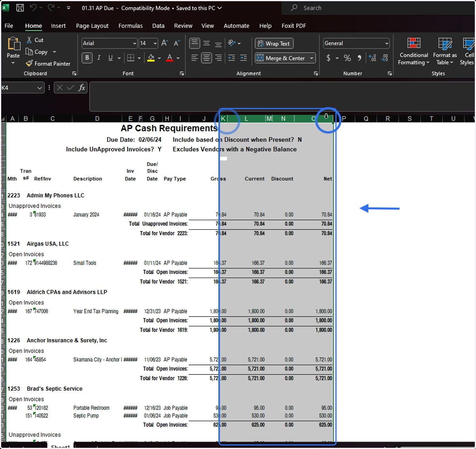Screen dimensions: 476x449
Task: Open the Data tab
Action: (x=158, y=26)
